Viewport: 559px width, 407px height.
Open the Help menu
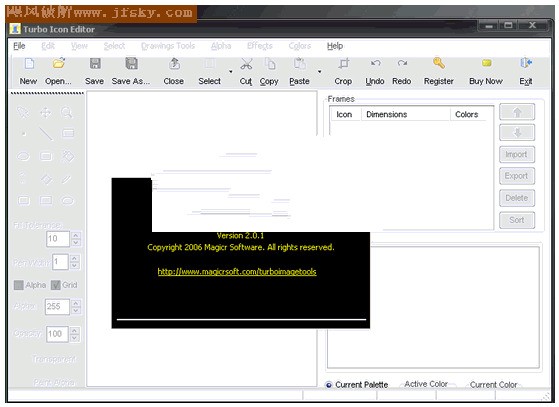(x=335, y=46)
